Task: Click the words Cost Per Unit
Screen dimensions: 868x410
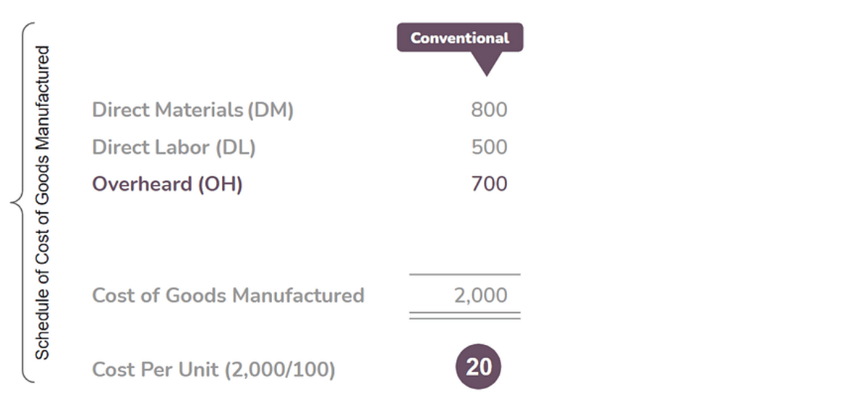Action: point(155,370)
